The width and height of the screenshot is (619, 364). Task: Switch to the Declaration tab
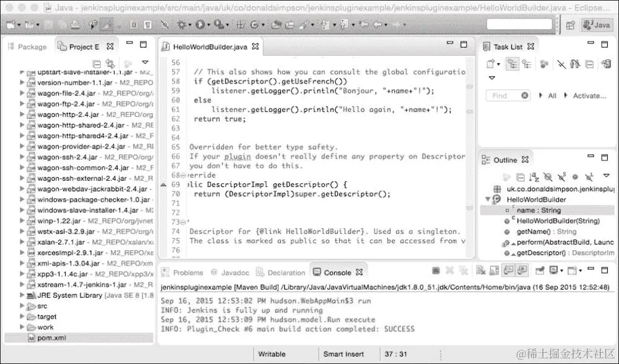coord(281,272)
